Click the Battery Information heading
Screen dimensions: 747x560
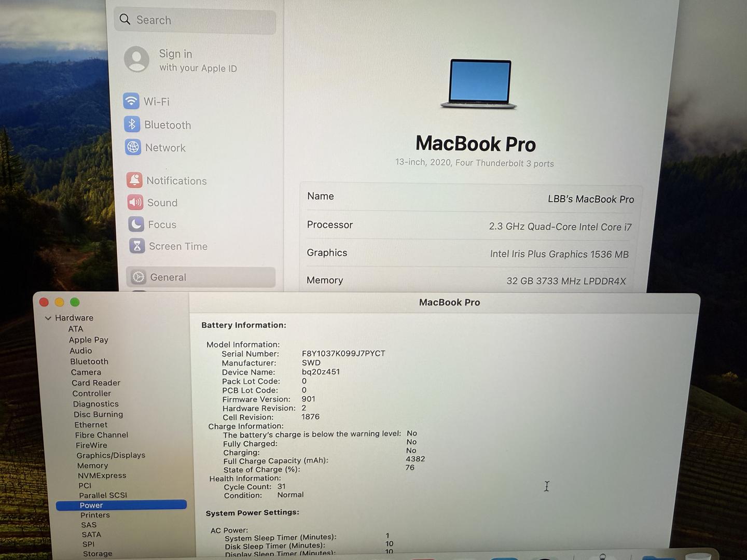click(244, 325)
